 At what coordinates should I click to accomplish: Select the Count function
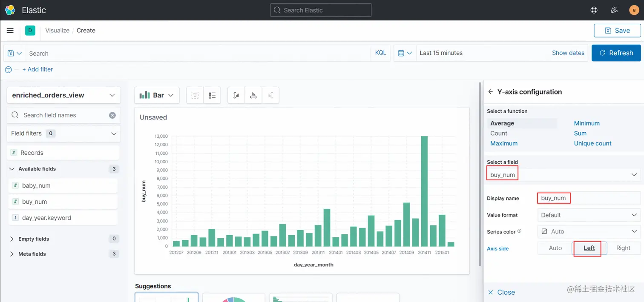pyautogui.click(x=499, y=133)
